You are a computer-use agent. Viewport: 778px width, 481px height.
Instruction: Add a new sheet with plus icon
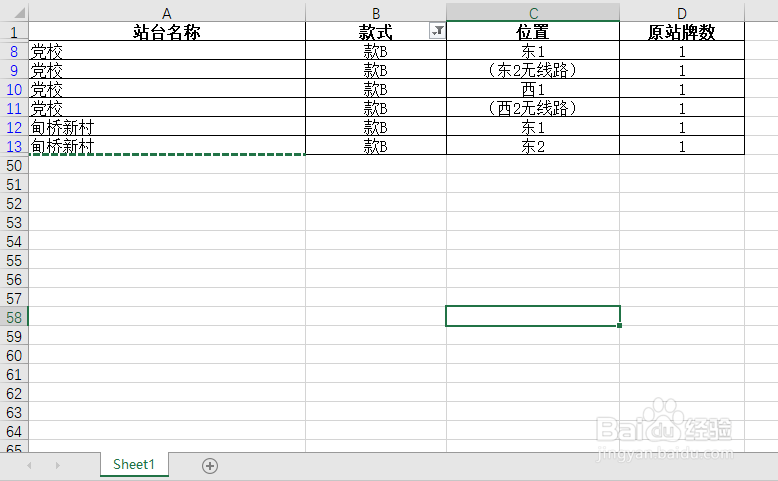[x=210, y=466]
